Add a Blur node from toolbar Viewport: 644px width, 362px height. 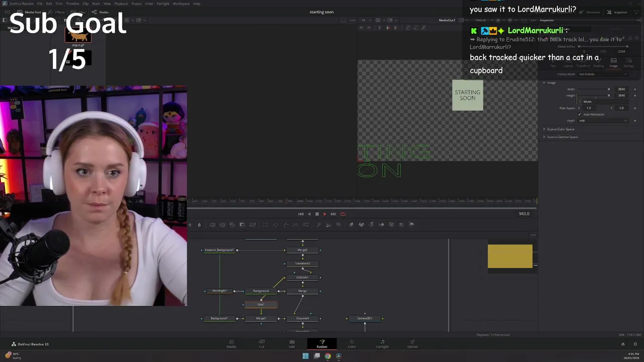[x=199, y=225]
